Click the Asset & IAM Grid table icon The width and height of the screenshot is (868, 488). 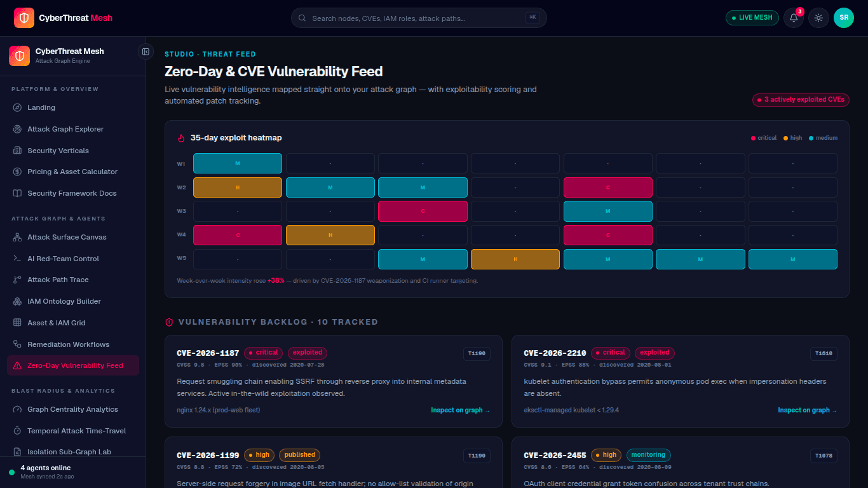coord(17,323)
